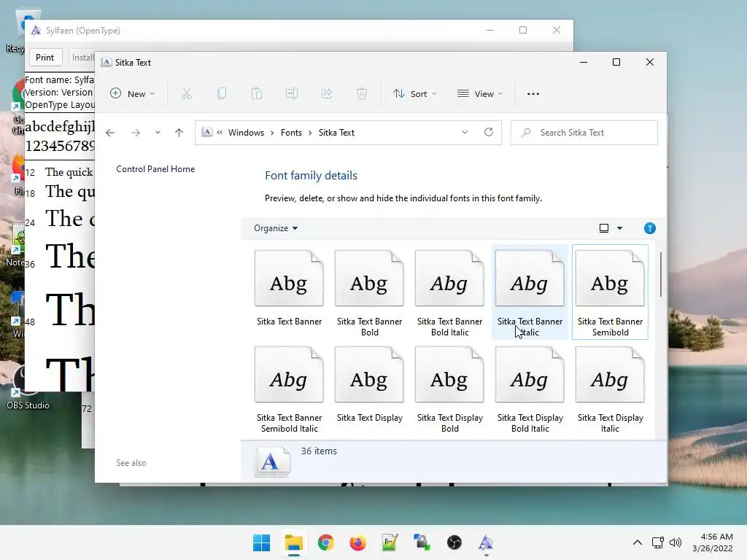The image size is (747, 560).
Task: Click the Paste clipboard icon
Action: [257, 94]
